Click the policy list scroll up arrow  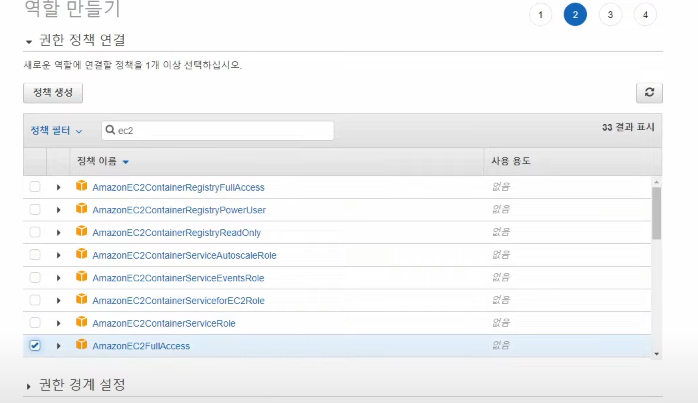pyautogui.click(x=657, y=182)
